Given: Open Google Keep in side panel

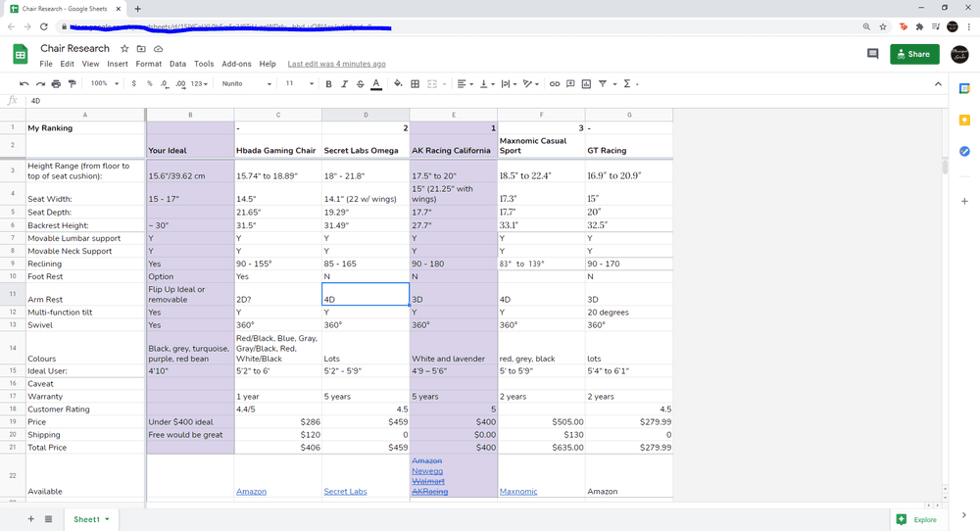Looking at the screenshot, I should point(964,120).
